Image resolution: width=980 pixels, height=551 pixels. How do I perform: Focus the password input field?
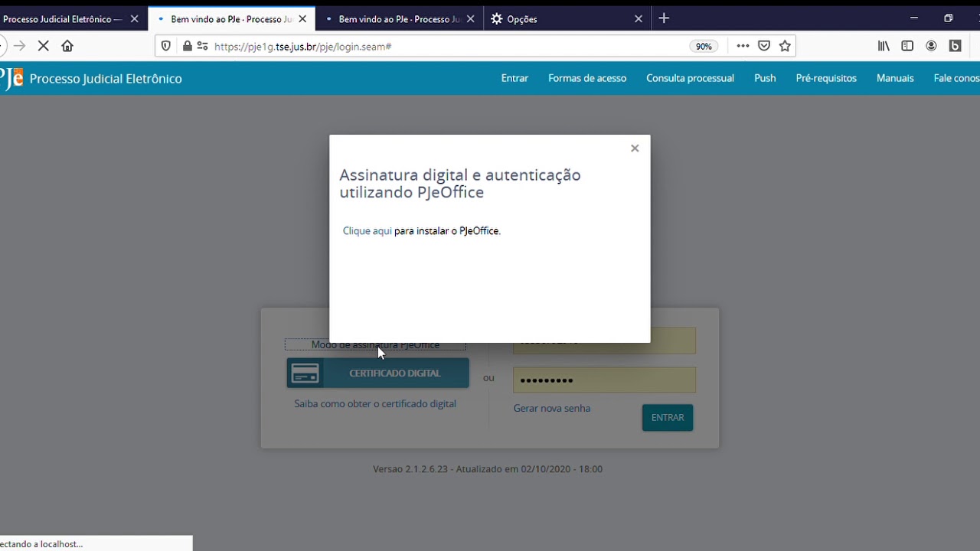(604, 380)
